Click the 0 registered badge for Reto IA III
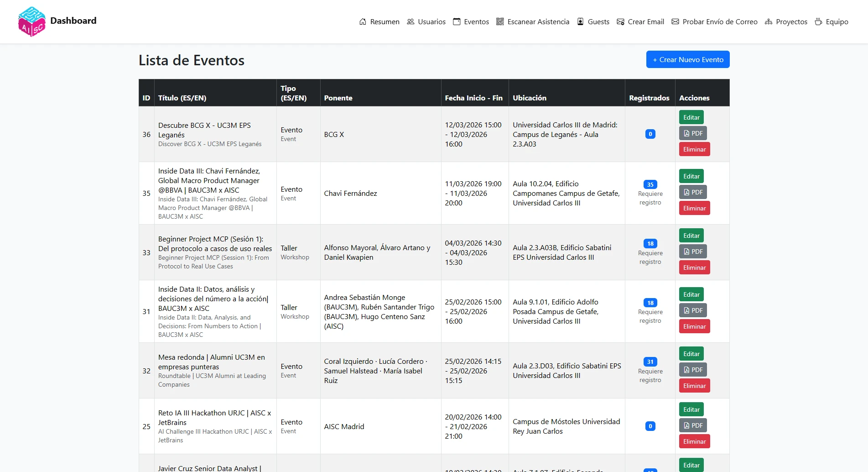Screen dimensions: 868x472 point(650,426)
